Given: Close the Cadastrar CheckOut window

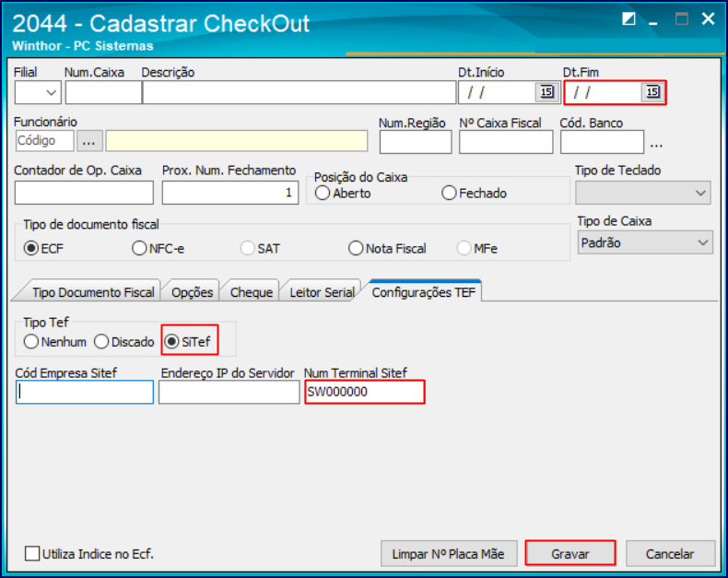Looking at the screenshot, I should tap(708, 19).
